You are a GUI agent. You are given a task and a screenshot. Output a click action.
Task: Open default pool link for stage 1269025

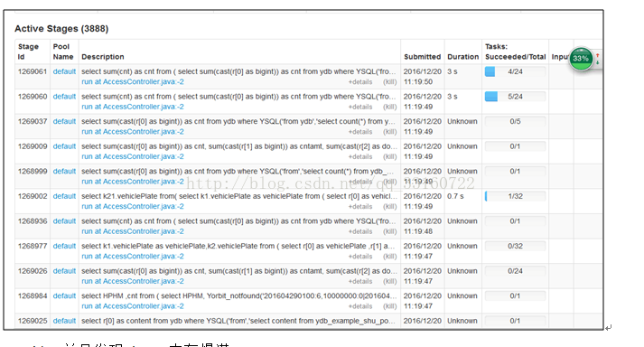[64, 321]
